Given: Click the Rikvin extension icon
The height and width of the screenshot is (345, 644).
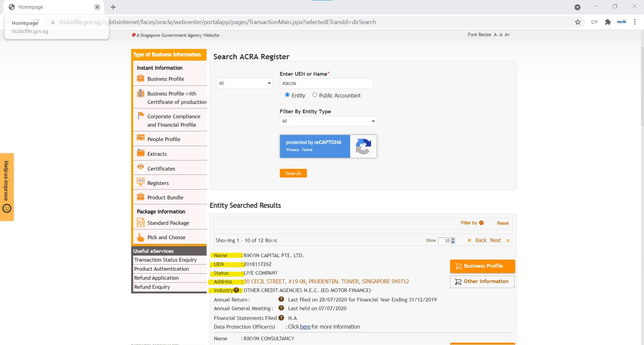Looking at the screenshot, I should pyautogui.click(x=622, y=22).
